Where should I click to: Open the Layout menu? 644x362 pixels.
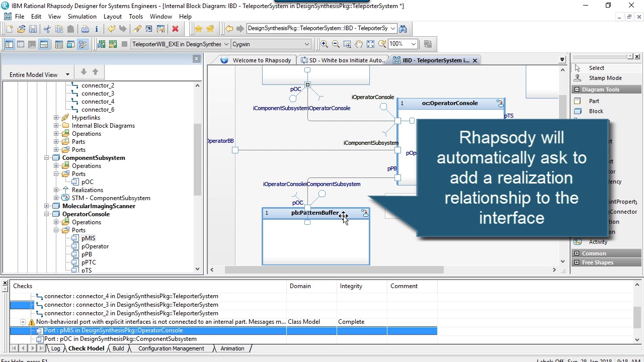[112, 17]
